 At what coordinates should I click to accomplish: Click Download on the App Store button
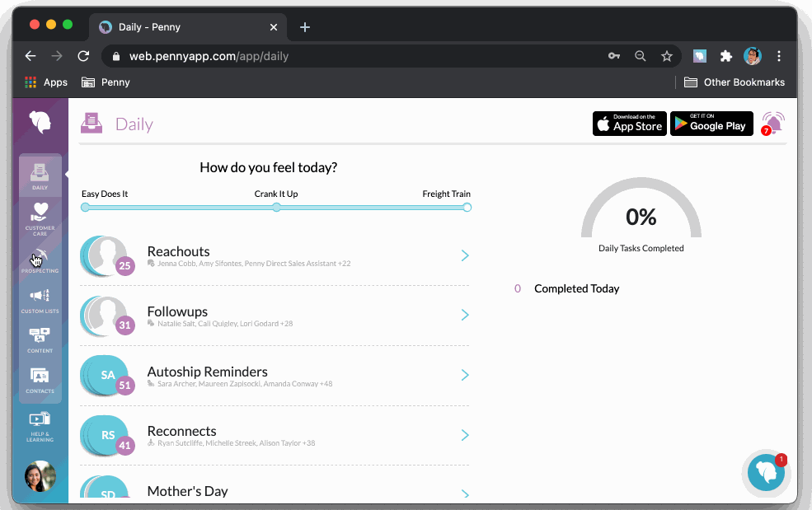tap(629, 124)
